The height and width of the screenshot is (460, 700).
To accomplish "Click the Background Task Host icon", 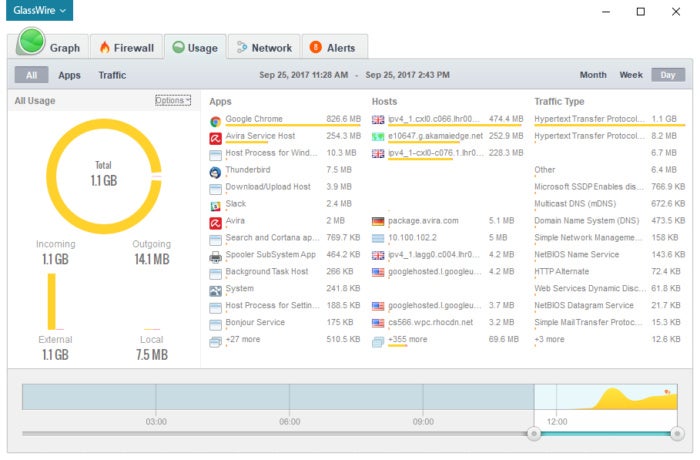I will point(216,274).
